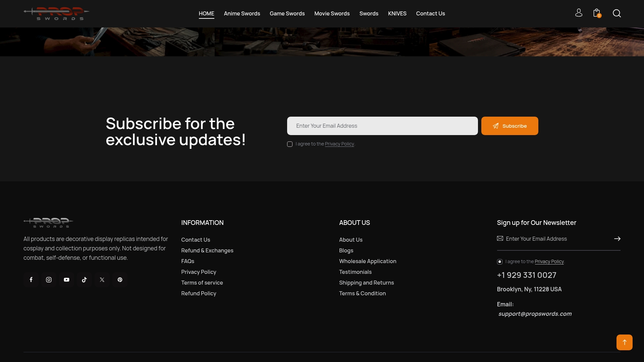Viewport: 644px width, 362px height.
Task: Visit the Facebook social icon
Action: click(x=31, y=280)
